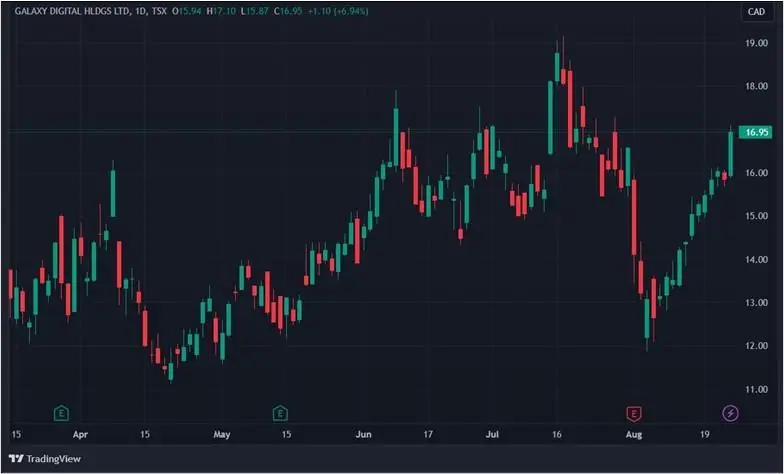784x474 pixels.
Task: Click the 11.00 label on price axis
Action: 756,389
